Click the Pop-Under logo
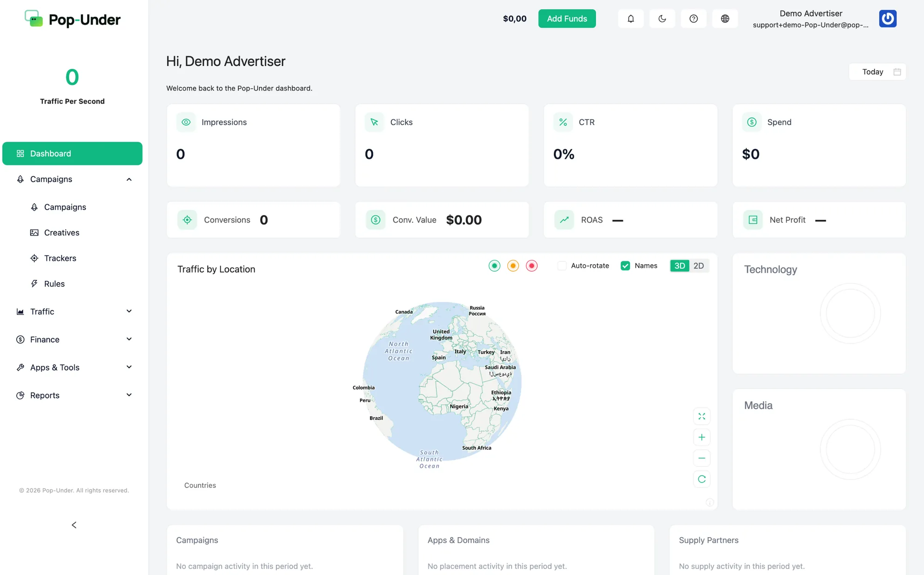Image resolution: width=924 pixels, height=575 pixels. point(73,19)
